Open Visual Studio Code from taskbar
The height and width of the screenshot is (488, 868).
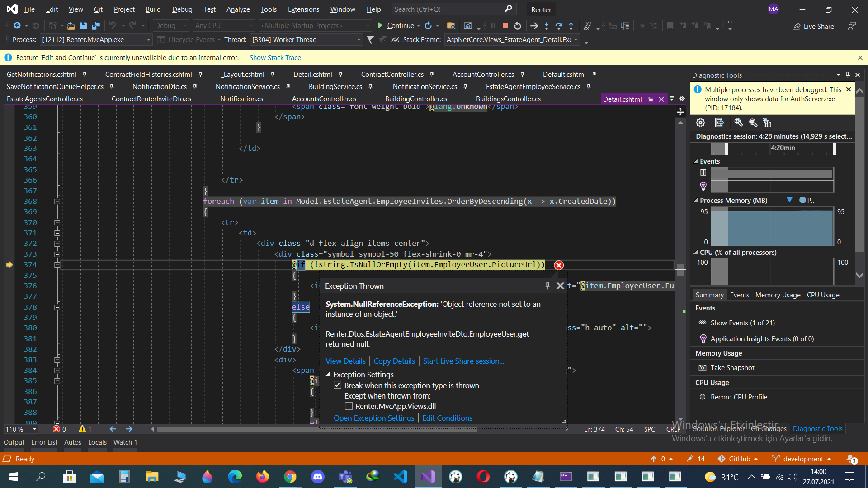tap(400, 477)
